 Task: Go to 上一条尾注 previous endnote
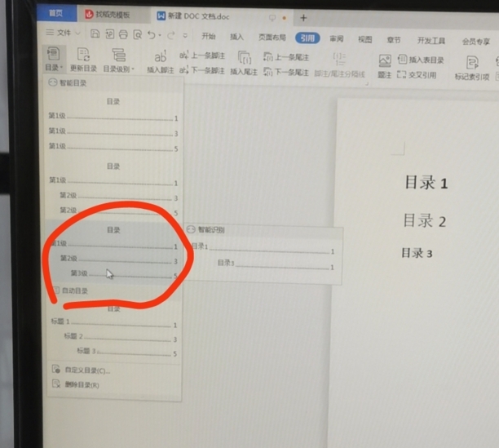[x=285, y=57]
